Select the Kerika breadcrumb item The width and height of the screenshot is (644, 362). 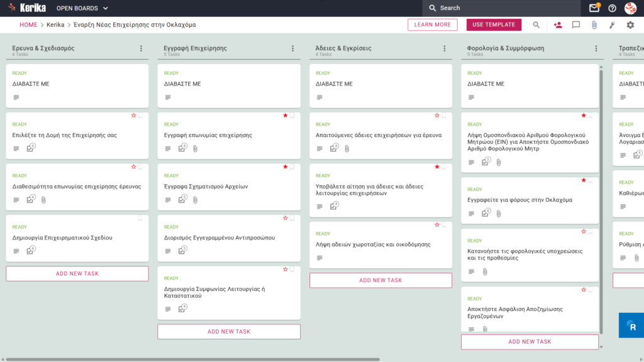(x=55, y=25)
